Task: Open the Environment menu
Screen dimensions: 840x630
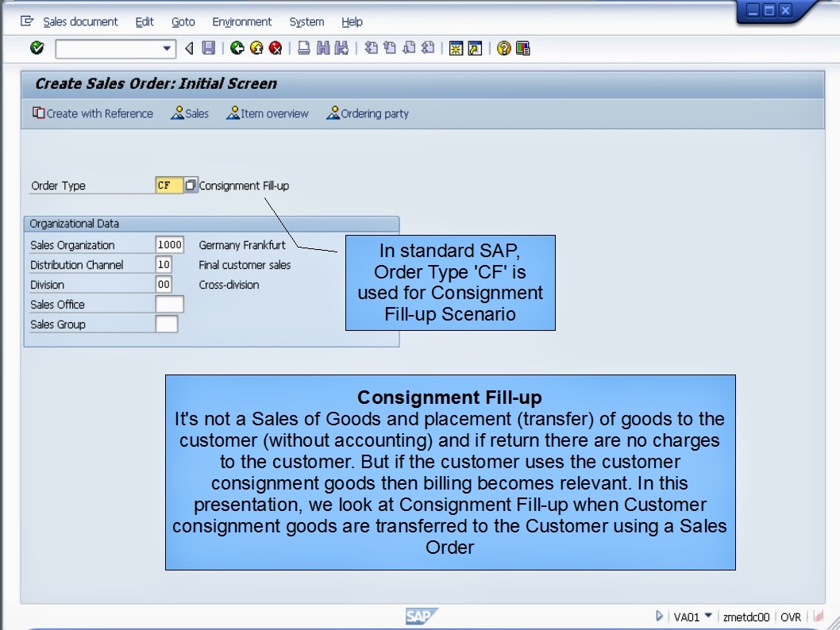Action: pyautogui.click(x=241, y=21)
